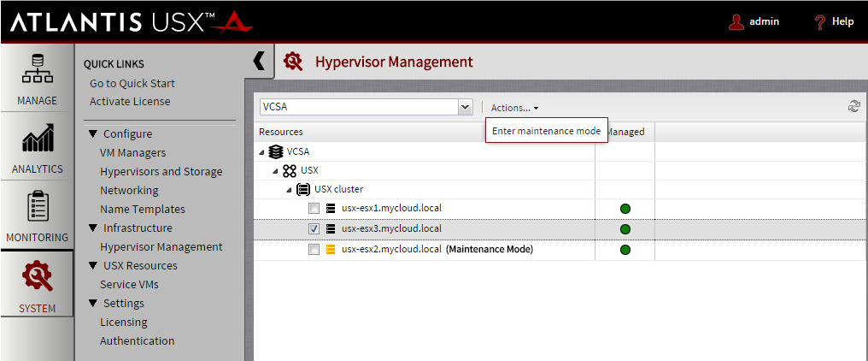Click the Help question mark icon
The width and height of the screenshot is (868, 361).
click(x=820, y=22)
